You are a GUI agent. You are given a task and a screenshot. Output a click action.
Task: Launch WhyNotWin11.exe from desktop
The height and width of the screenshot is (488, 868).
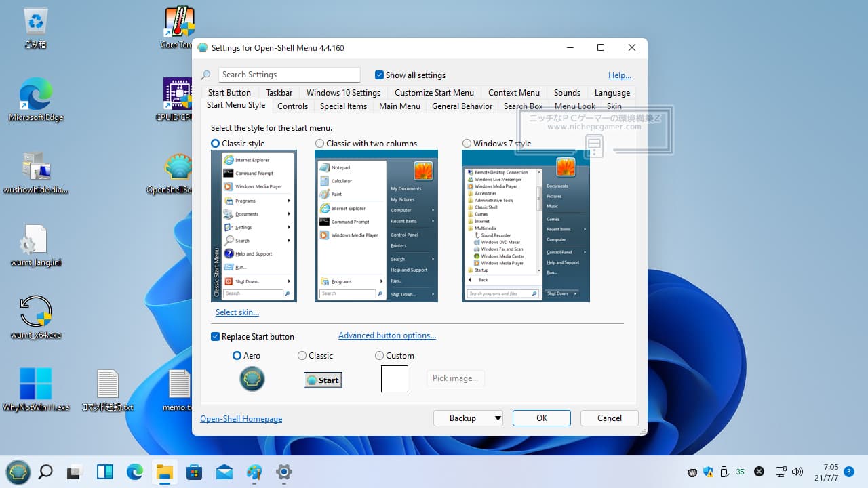(x=35, y=390)
